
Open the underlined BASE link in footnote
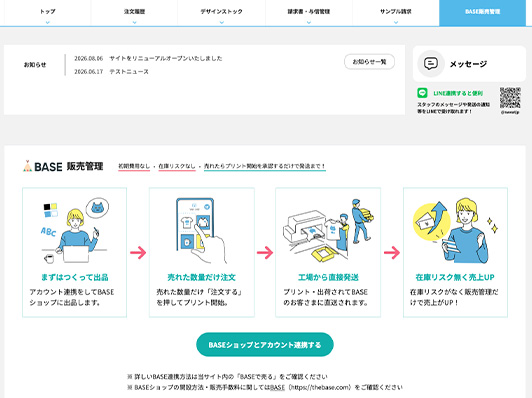[277, 387]
